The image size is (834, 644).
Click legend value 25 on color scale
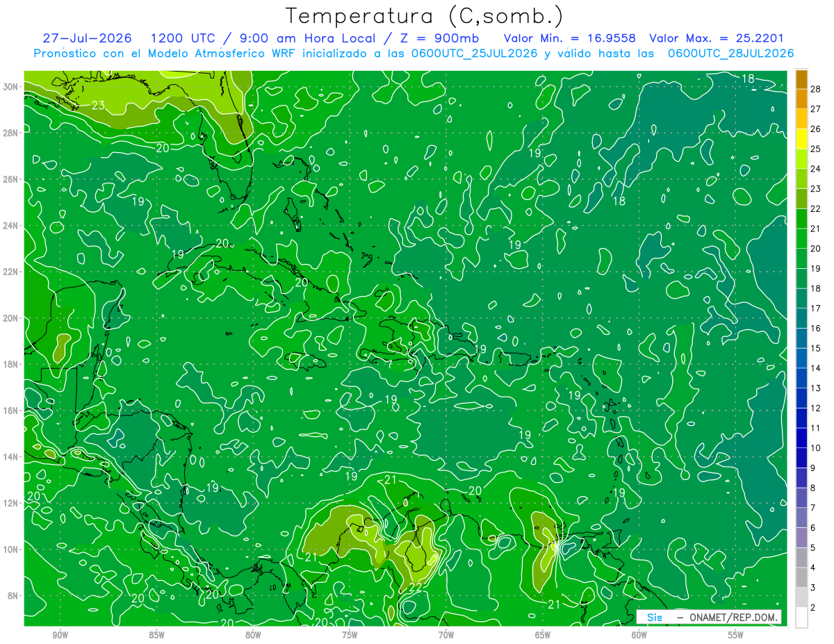click(x=816, y=149)
